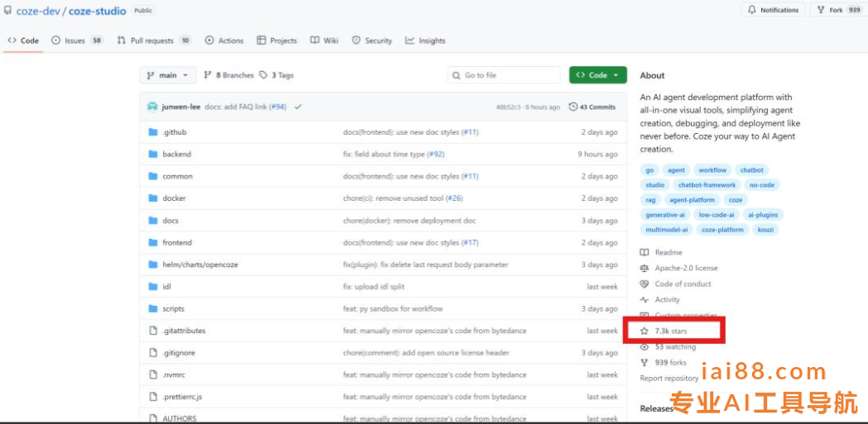Select the 'no-code' topic tag
868x424 pixels.
point(762,185)
